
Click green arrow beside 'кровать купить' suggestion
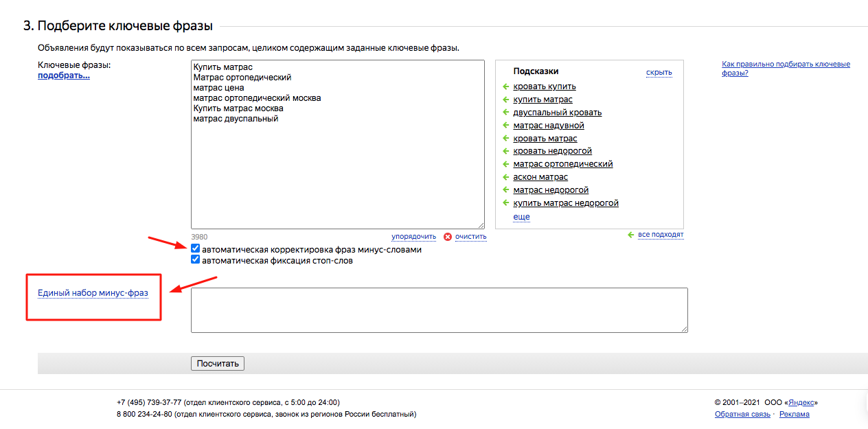click(x=505, y=86)
